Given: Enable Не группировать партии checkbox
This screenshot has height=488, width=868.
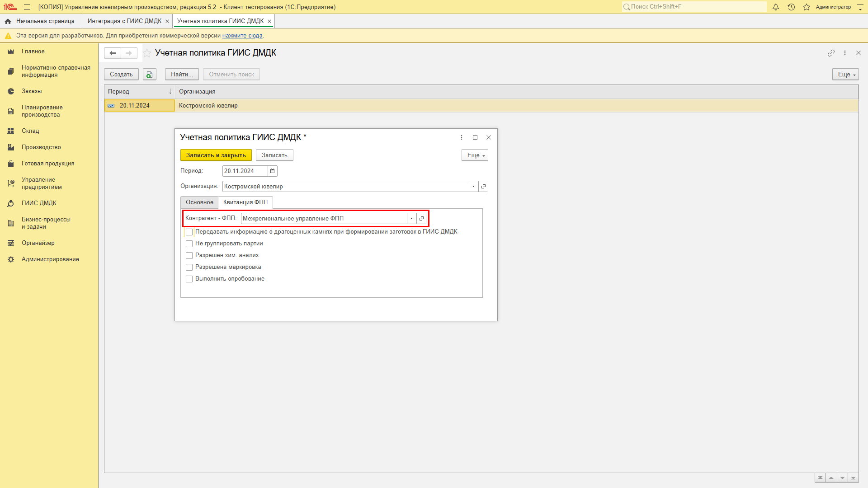Looking at the screenshot, I should click(x=189, y=244).
